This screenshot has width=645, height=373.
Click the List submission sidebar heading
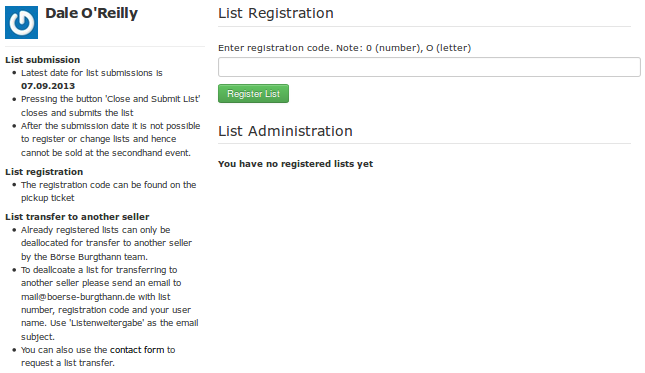click(42, 60)
